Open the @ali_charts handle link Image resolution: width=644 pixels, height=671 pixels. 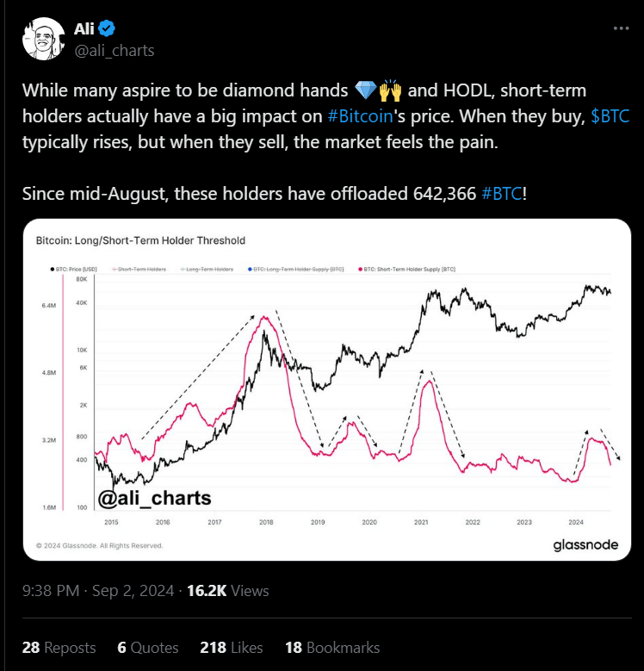(115, 51)
